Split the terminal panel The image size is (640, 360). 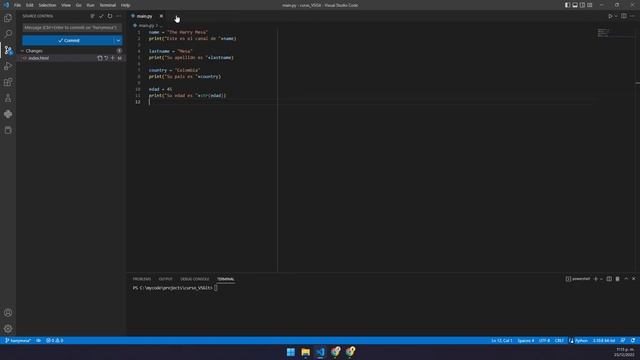pos(609,279)
